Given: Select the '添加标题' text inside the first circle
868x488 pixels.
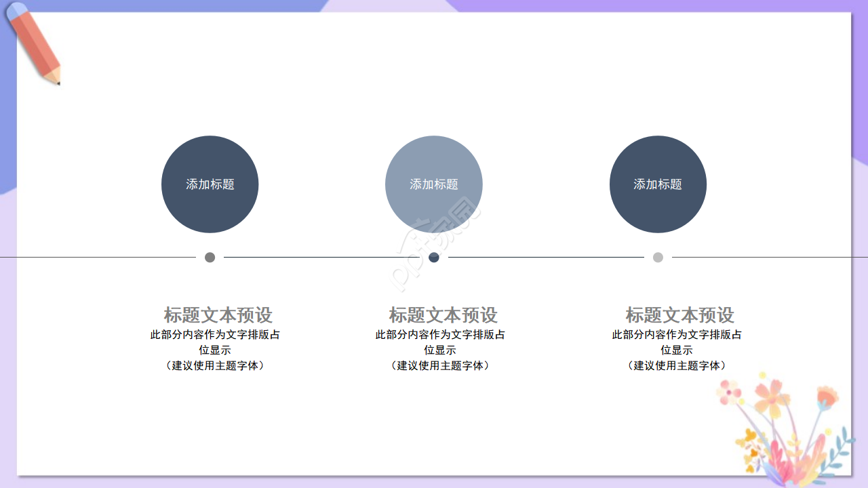Looking at the screenshot, I should 210,184.
